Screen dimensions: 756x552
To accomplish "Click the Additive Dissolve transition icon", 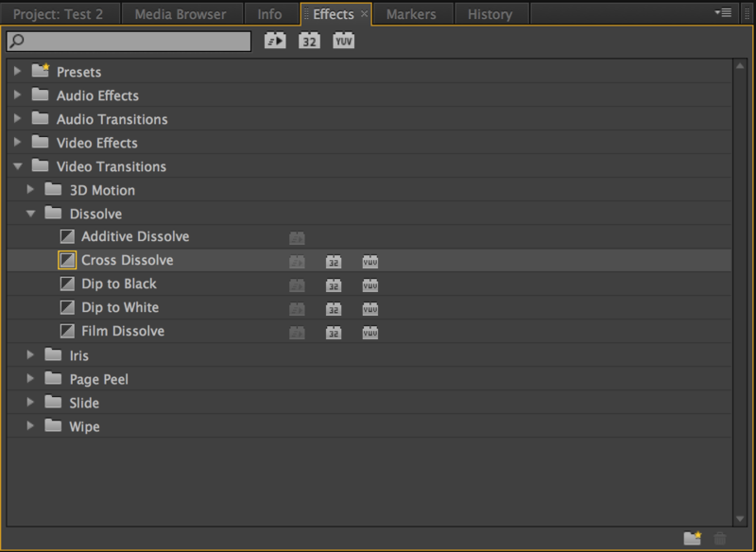I will 67,236.
